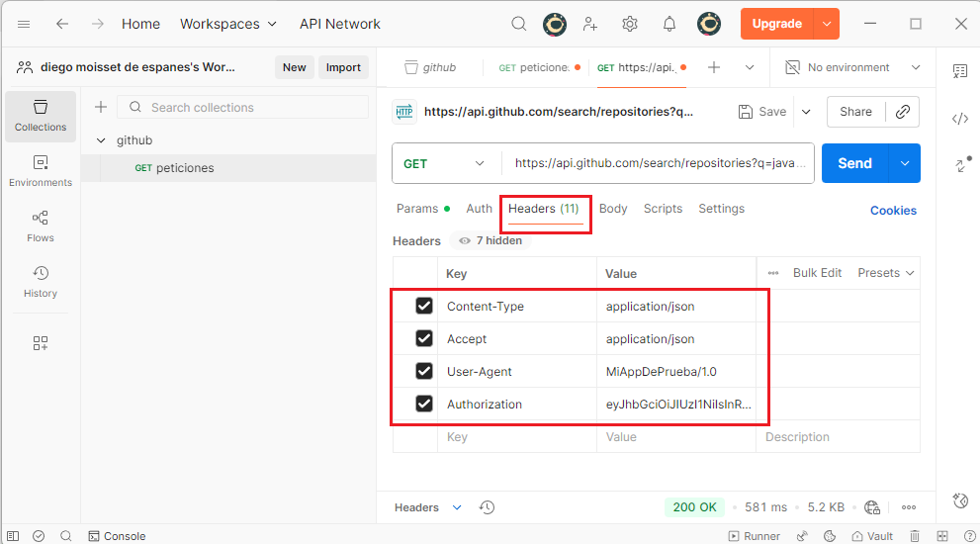Open the History sidebar panel

41,281
